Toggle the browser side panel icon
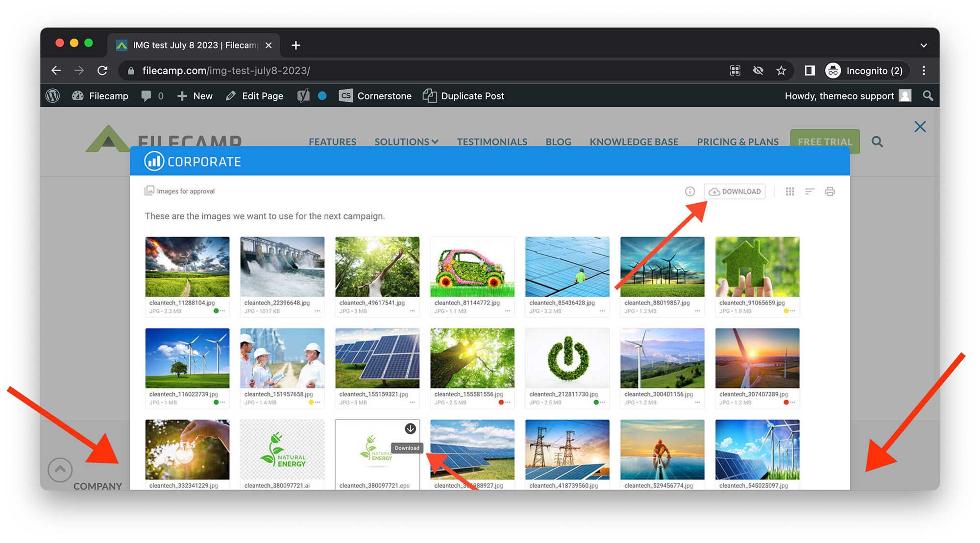The height and width of the screenshot is (543, 980). click(809, 71)
